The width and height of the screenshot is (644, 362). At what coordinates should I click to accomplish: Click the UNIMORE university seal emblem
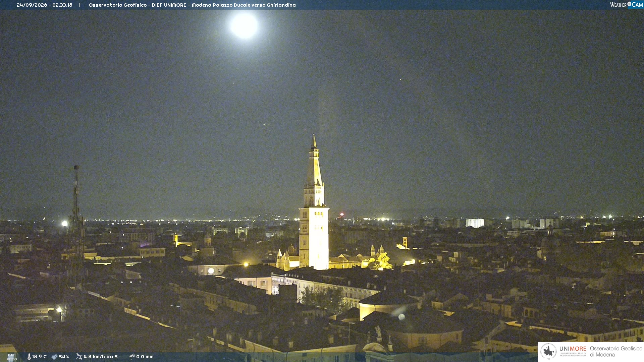coord(548,351)
